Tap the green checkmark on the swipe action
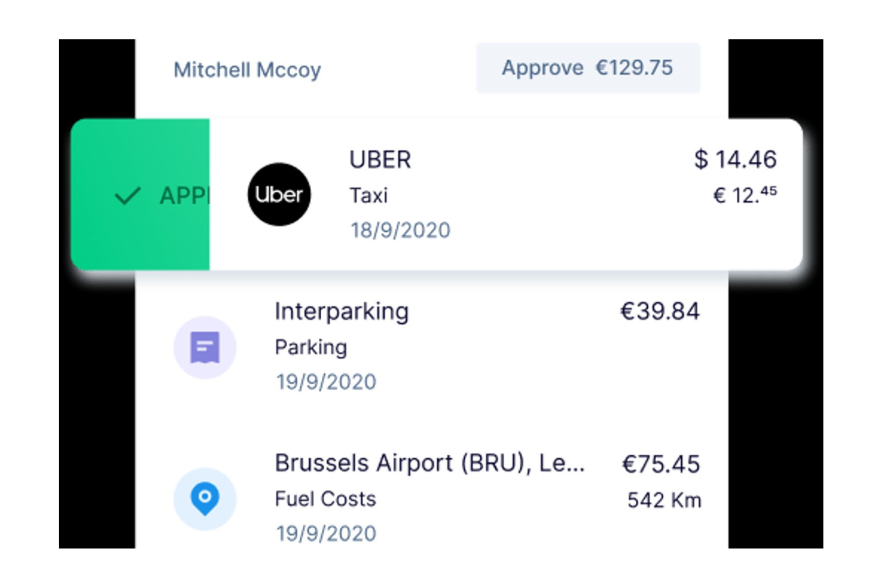The image size is (882, 588). pos(127,195)
